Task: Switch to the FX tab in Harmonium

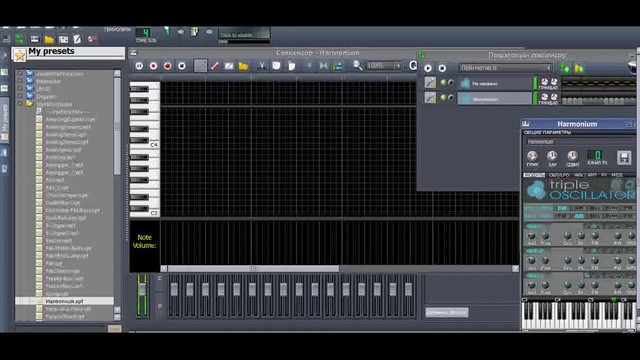Action: point(604,175)
